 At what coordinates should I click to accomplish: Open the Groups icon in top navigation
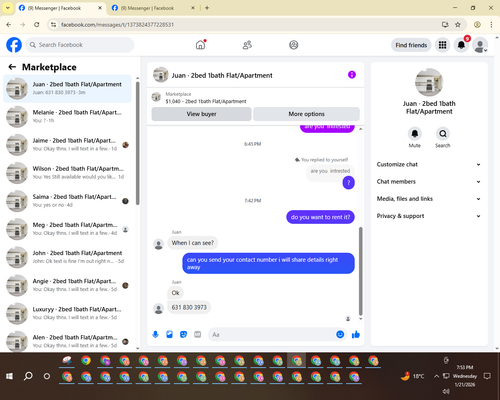click(x=293, y=45)
